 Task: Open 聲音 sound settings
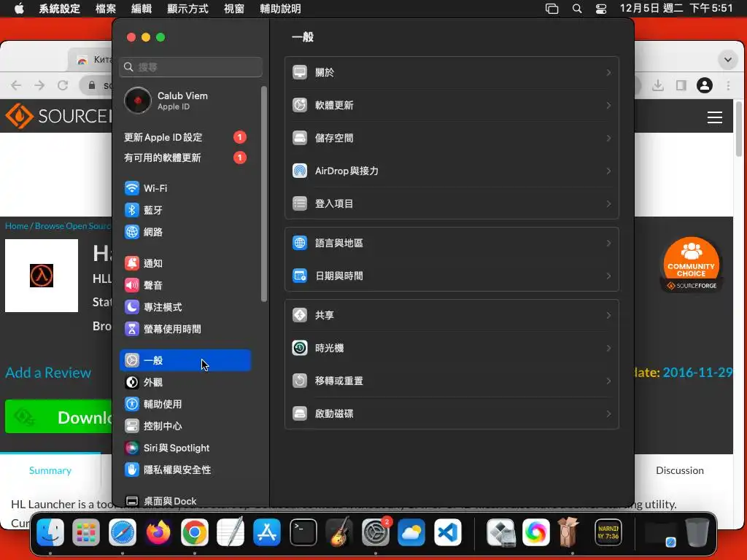point(185,285)
